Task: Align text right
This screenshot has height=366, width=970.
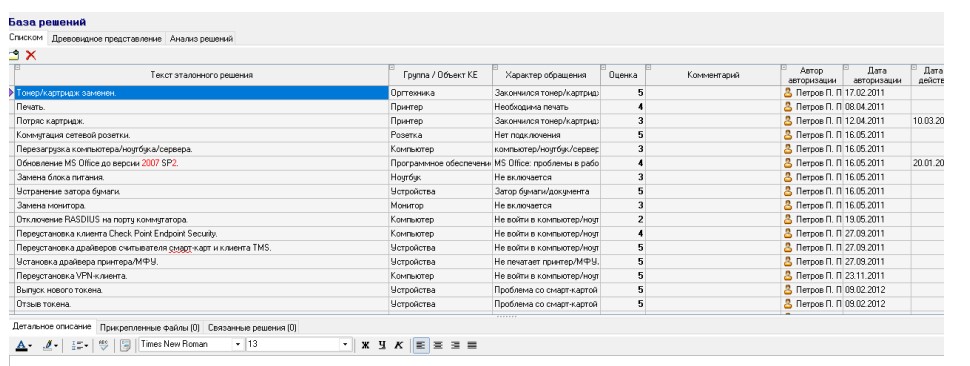Action: [x=455, y=345]
